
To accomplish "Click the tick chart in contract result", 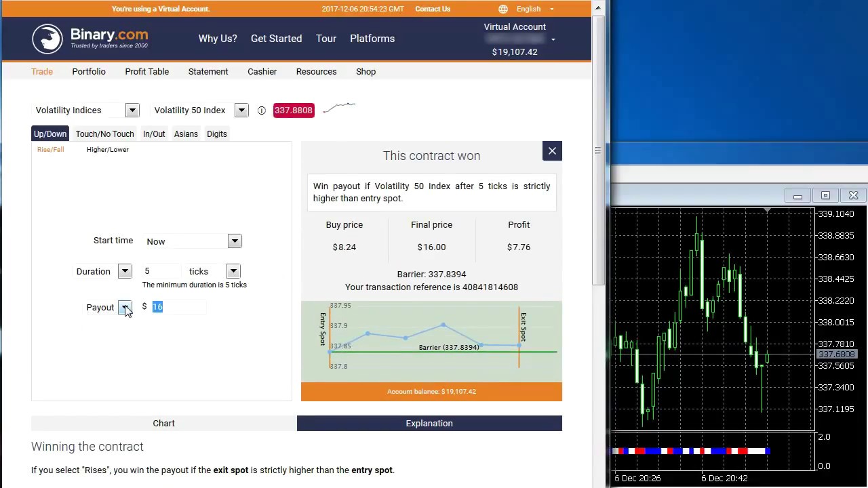I will pyautogui.click(x=431, y=341).
